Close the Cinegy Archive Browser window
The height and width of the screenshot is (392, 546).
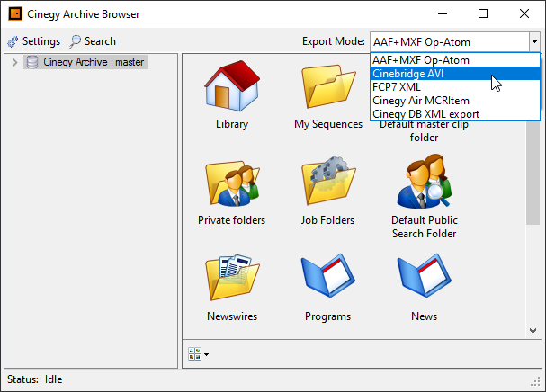coord(524,13)
